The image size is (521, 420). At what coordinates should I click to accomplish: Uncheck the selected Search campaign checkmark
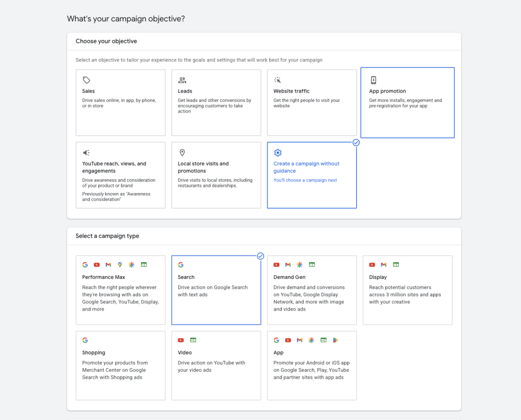pyautogui.click(x=260, y=256)
